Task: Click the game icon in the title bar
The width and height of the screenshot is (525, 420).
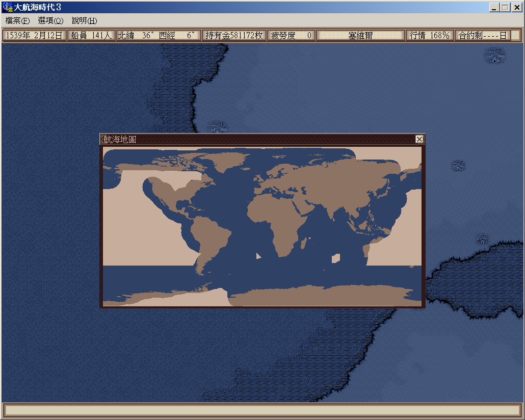Action: [x=8, y=8]
